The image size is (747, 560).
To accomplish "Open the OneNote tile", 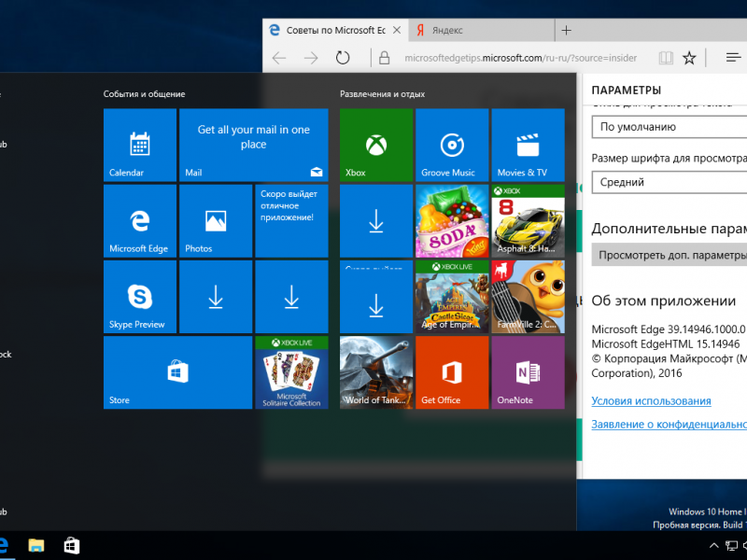I will click(x=528, y=372).
